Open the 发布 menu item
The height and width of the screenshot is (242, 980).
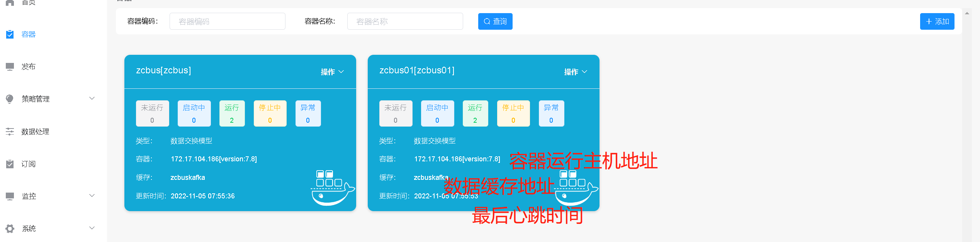29,67
